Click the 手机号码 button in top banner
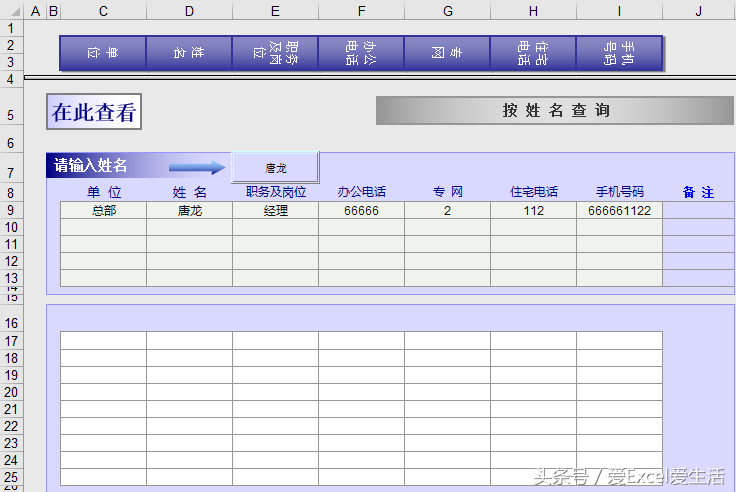The image size is (736, 492). 619,53
